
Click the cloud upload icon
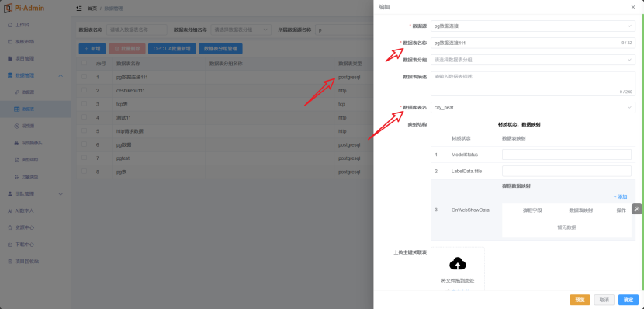coord(458,263)
